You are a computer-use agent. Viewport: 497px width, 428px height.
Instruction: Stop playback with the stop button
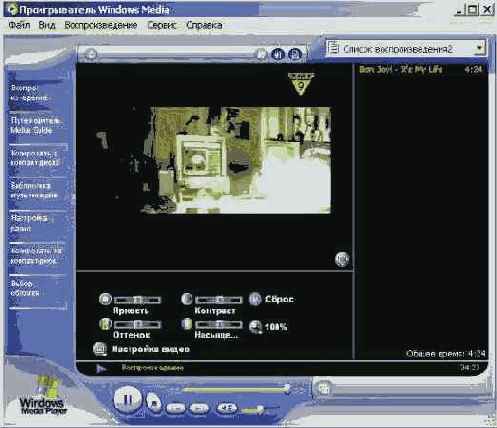pyautogui.click(x=154, y=402)
